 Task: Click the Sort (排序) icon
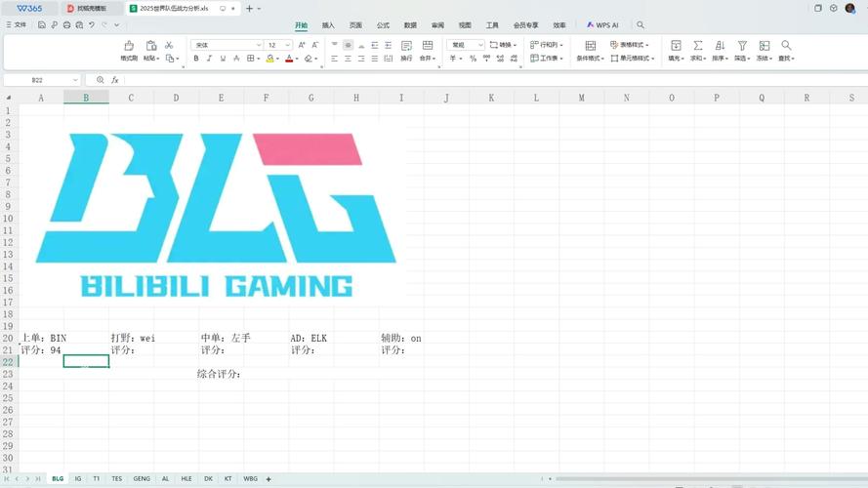[x=720, y=45]
